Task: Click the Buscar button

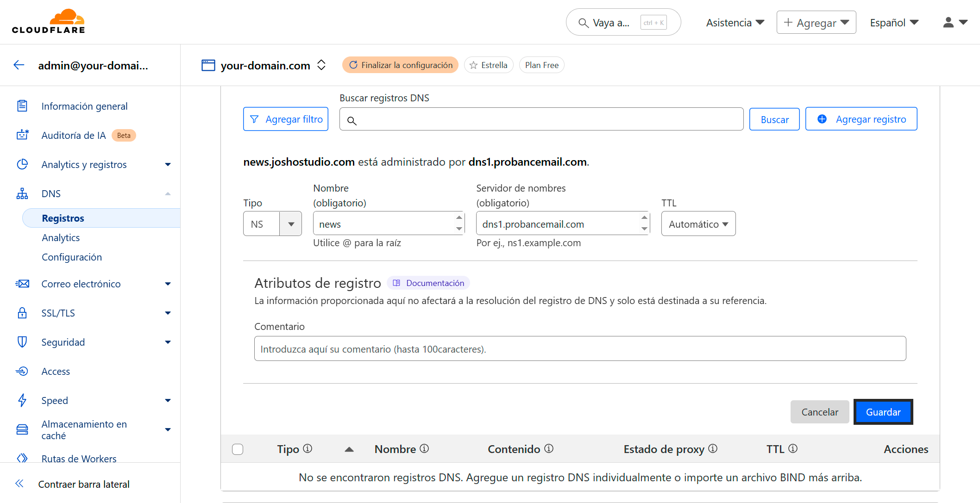Action: click(774, 119)
